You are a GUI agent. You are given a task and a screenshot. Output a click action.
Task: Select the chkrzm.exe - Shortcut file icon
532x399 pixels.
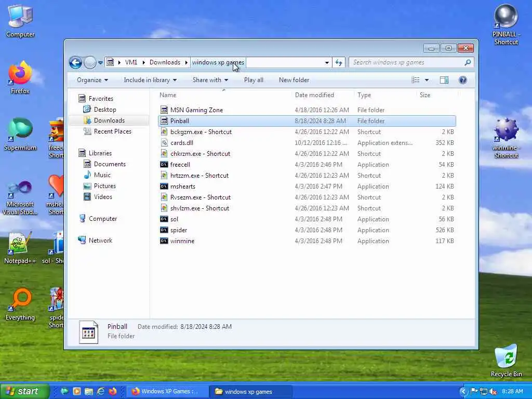pyautogui.click(x=164, y=154)
